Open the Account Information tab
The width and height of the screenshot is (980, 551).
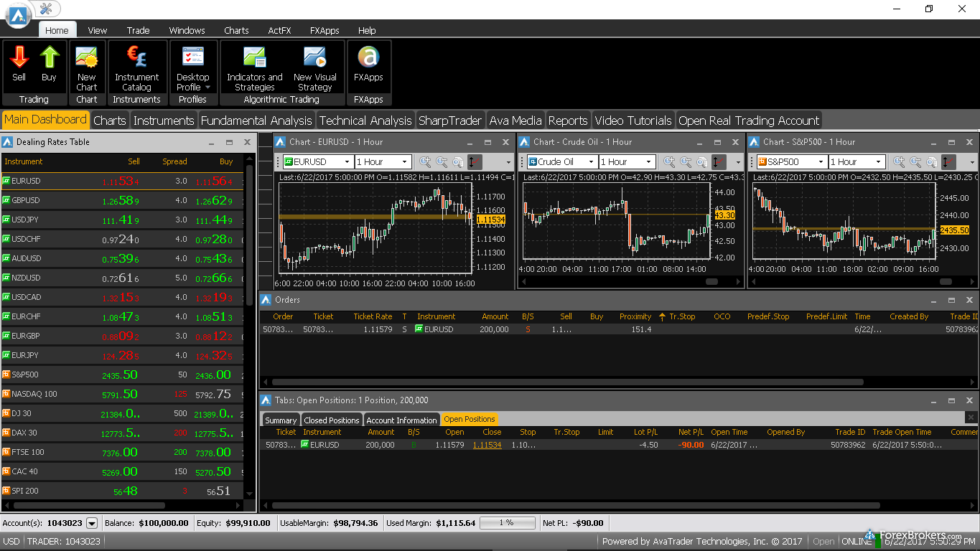point(401,420)
